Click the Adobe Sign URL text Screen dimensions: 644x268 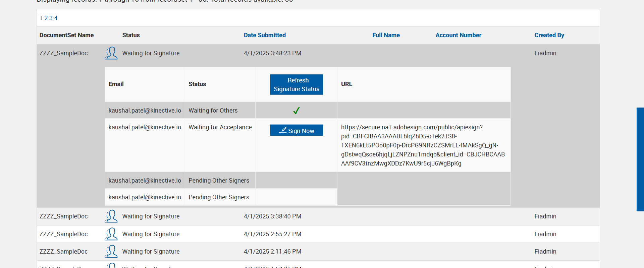pyautogui.click(x=423, y=145)
